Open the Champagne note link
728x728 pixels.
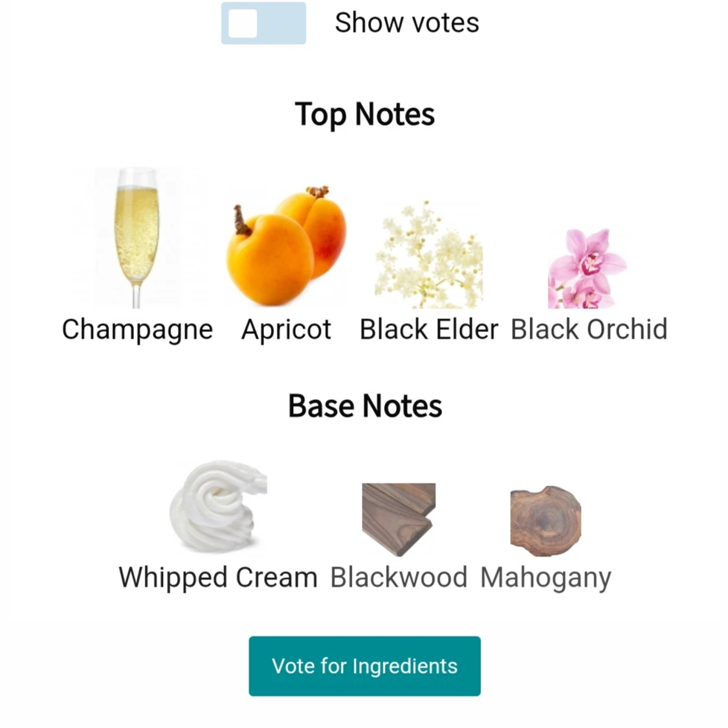(x=137, y=329)
